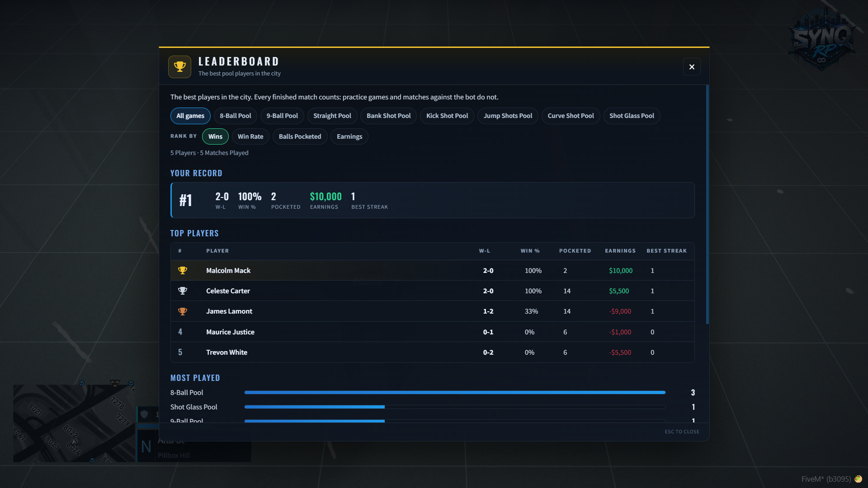Show Straight Pool rankings
The width and height of the screenshot is (868, 488).
pyautogui.click(x=332, y=116)
